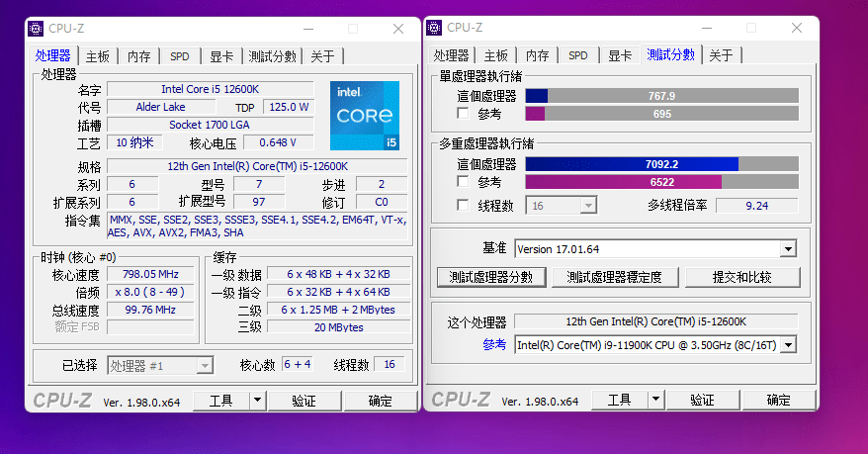This screenshot has height=454, width=868.
Task: Close the left CPU-Z window
Action: pyautogui.click(x=398, y=29)
